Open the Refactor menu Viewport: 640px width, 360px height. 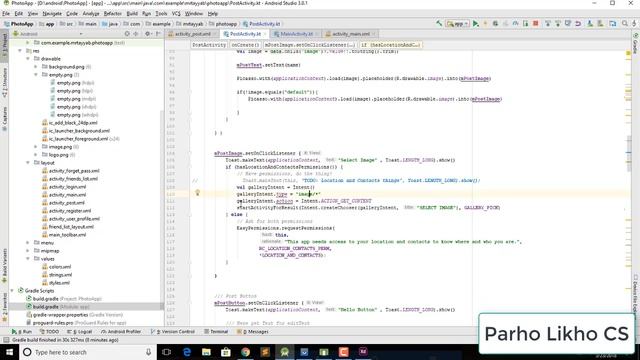tap(113, 13)
